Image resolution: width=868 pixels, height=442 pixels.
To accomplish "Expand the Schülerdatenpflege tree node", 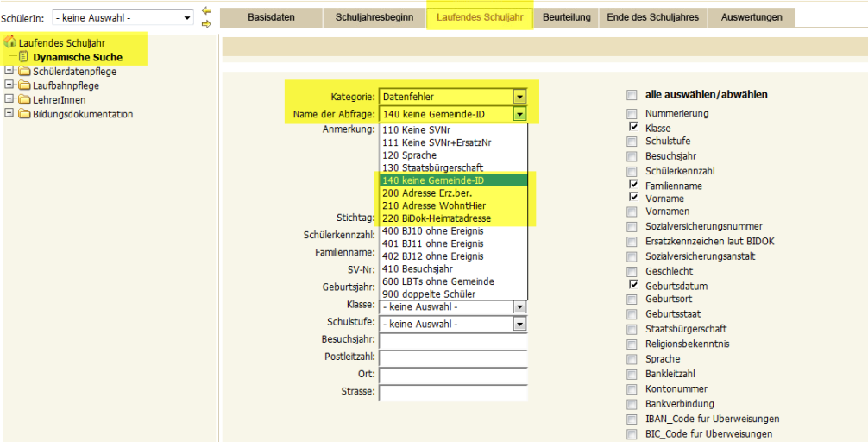I will pyautogui.click(x=9, y=70).
